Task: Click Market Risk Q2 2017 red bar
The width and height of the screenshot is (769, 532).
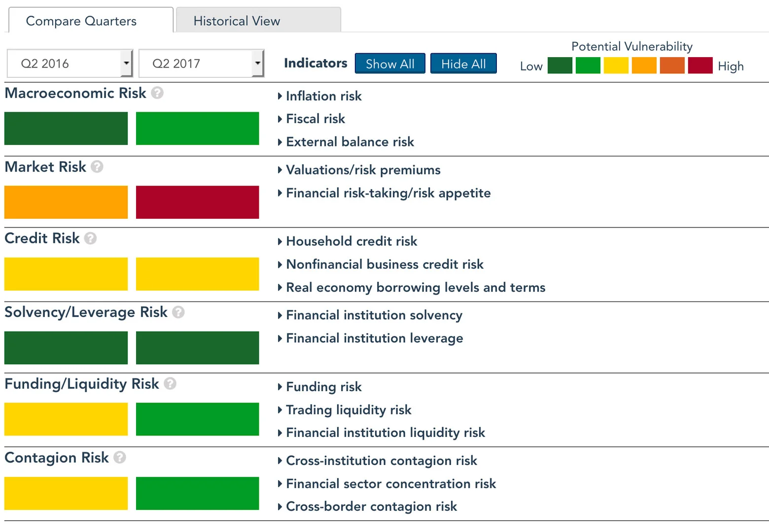Action: coord(197,202)
